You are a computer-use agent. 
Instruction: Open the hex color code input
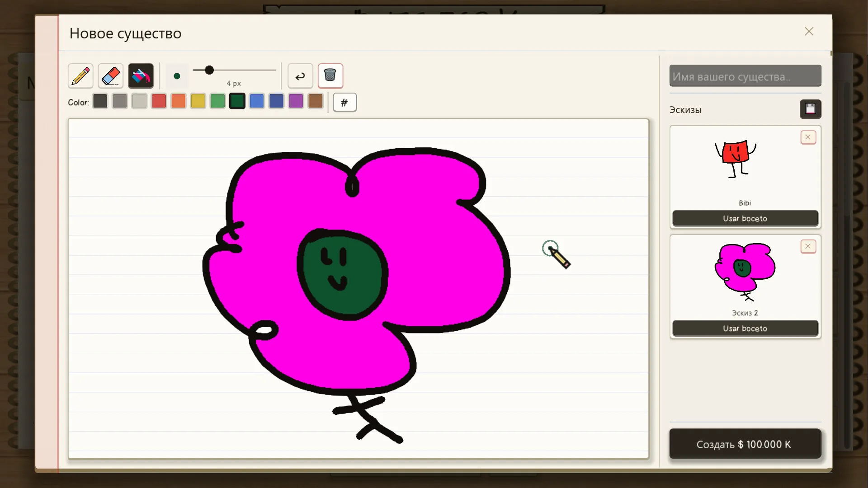344,102
